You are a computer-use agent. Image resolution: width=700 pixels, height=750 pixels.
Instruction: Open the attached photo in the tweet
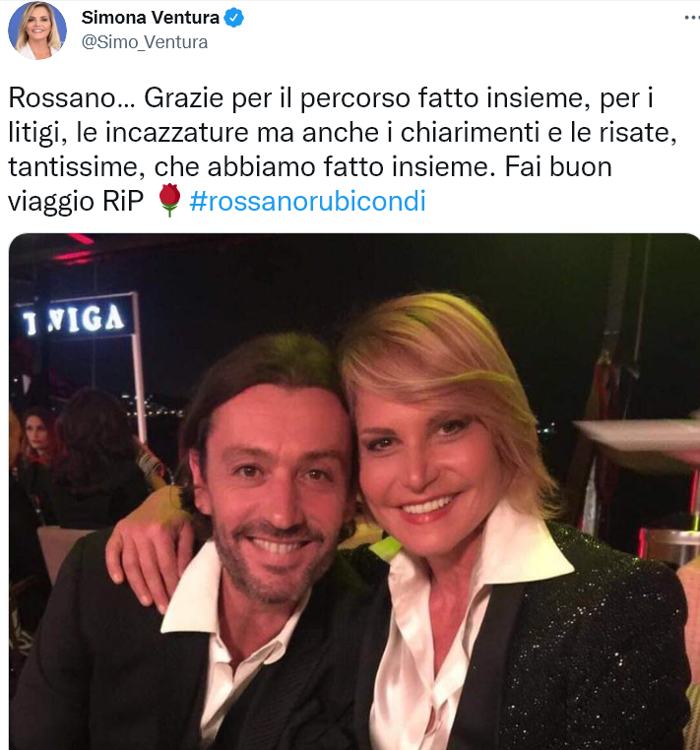coord(354,491)
